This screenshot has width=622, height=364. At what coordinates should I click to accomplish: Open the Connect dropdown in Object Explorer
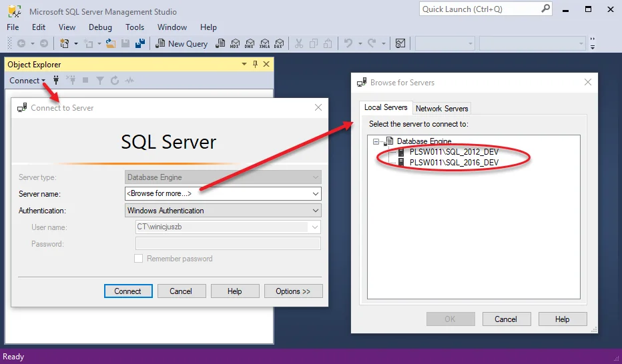click(x=27, y=81)
